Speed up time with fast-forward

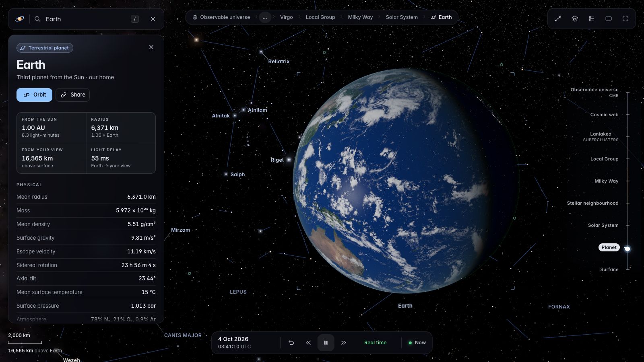click(x=344, y=343)
